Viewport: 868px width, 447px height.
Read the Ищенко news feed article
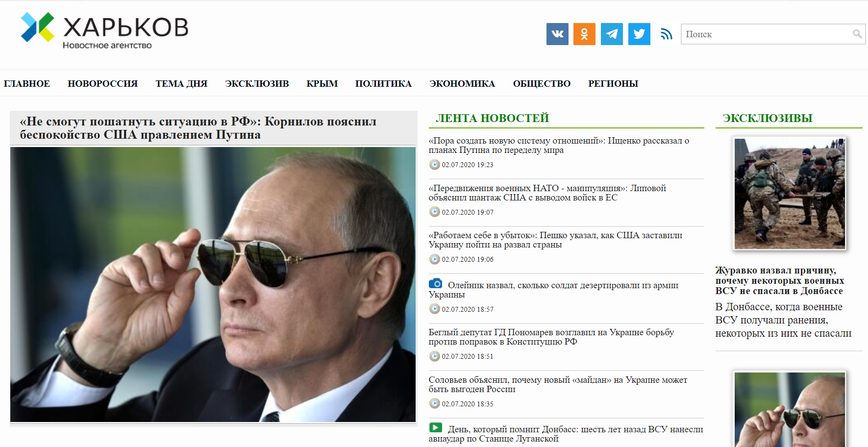click(559, 145)
